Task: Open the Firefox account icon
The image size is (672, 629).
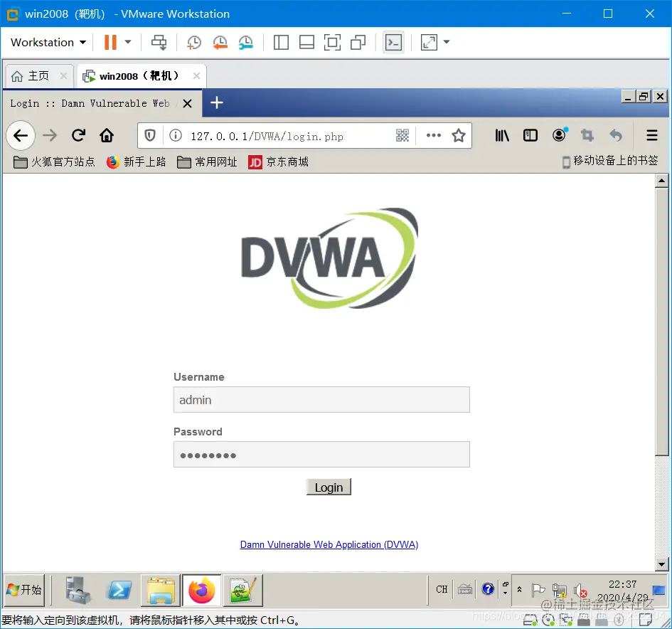Action: pos(559,135)
